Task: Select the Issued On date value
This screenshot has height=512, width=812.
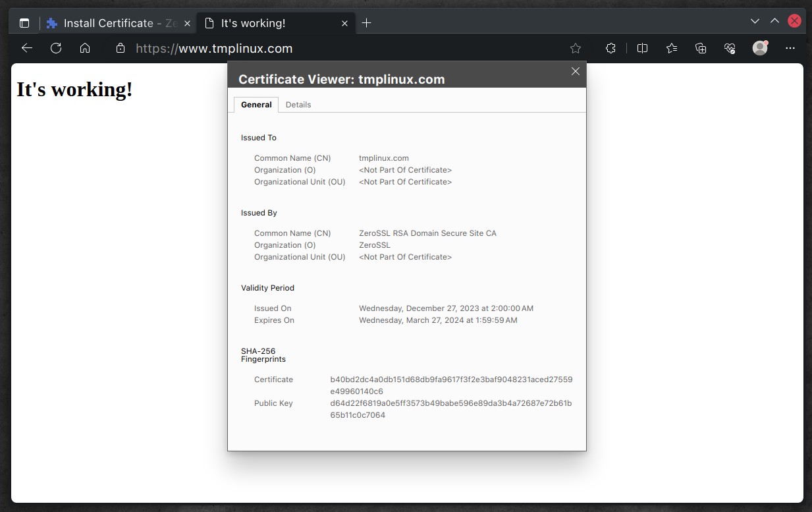Action: (x=446, y=308)
